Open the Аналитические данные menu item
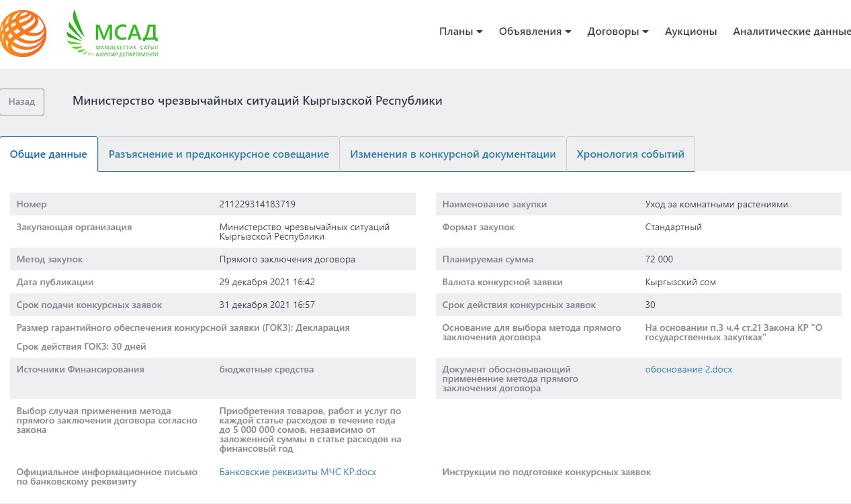 (791, 32)
